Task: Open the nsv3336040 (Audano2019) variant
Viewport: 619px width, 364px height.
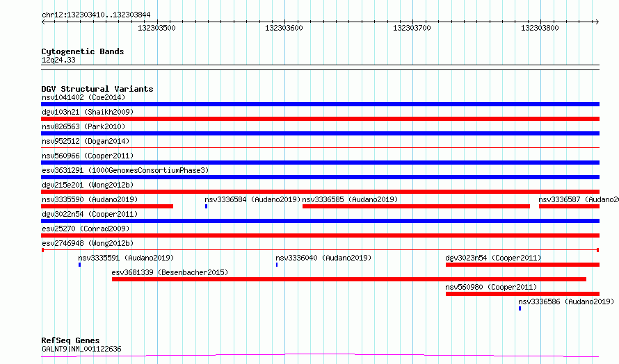Action: tap(323, 258)
